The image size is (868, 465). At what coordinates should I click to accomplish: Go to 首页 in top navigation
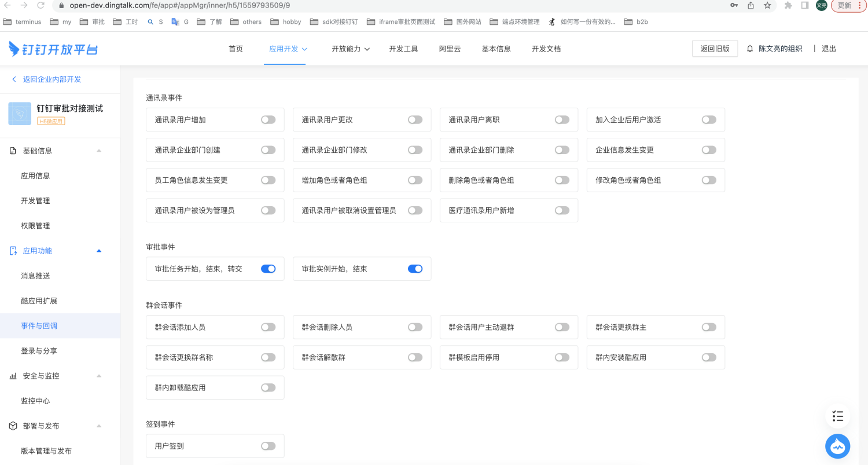(236, 49)
